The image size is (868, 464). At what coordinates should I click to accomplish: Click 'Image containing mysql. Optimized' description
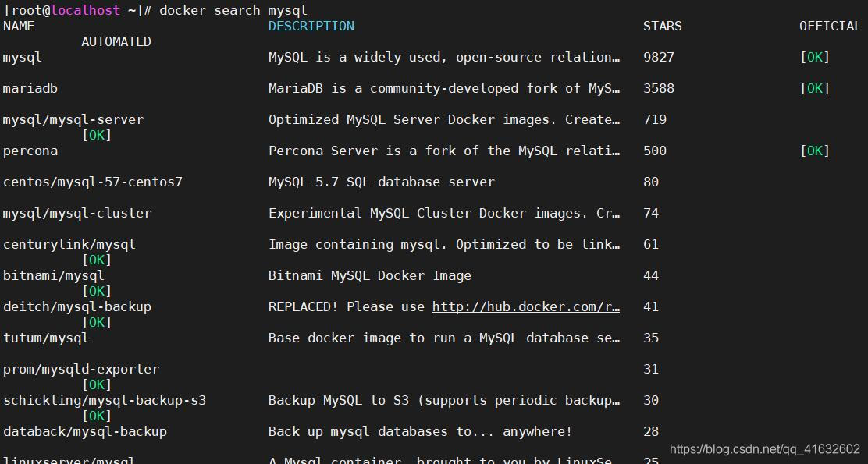[x=444, y=244]
